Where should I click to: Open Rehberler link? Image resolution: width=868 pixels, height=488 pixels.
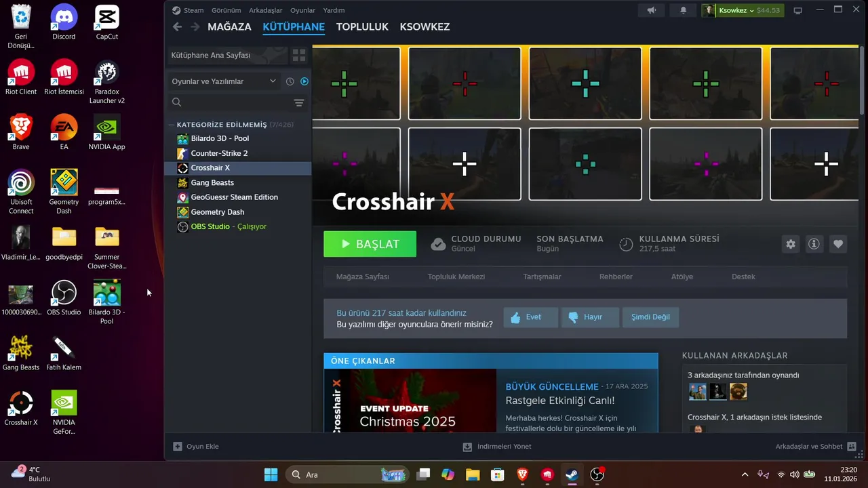pos(616,277)
